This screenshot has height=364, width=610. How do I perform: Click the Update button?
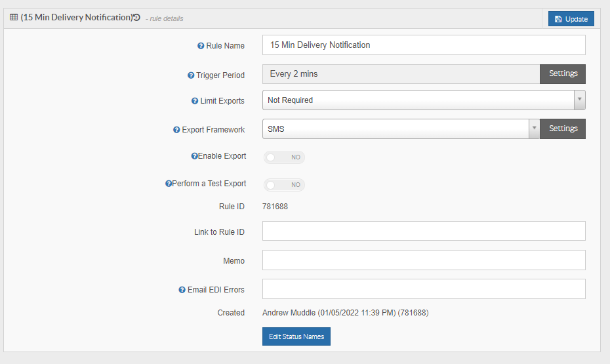(571, 18)
